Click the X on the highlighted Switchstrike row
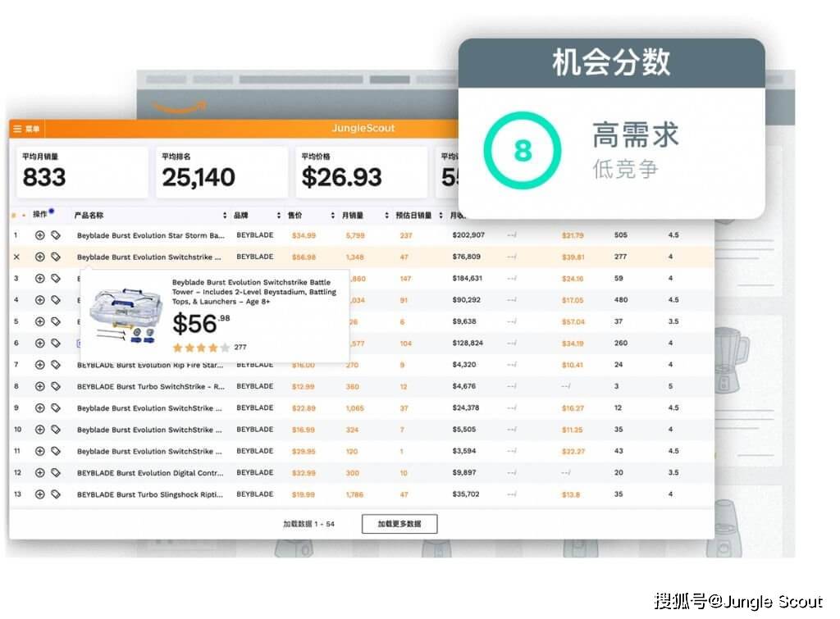 tap(16, 257)
